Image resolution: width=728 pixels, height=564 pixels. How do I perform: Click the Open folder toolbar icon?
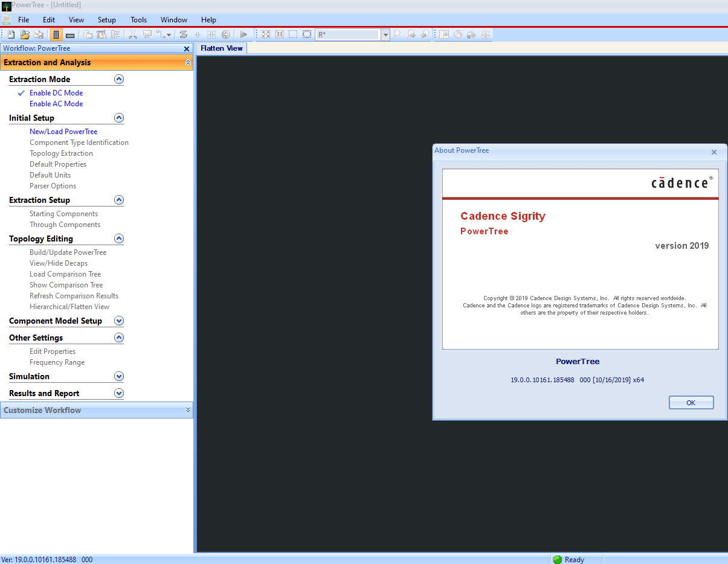[25, 34]
